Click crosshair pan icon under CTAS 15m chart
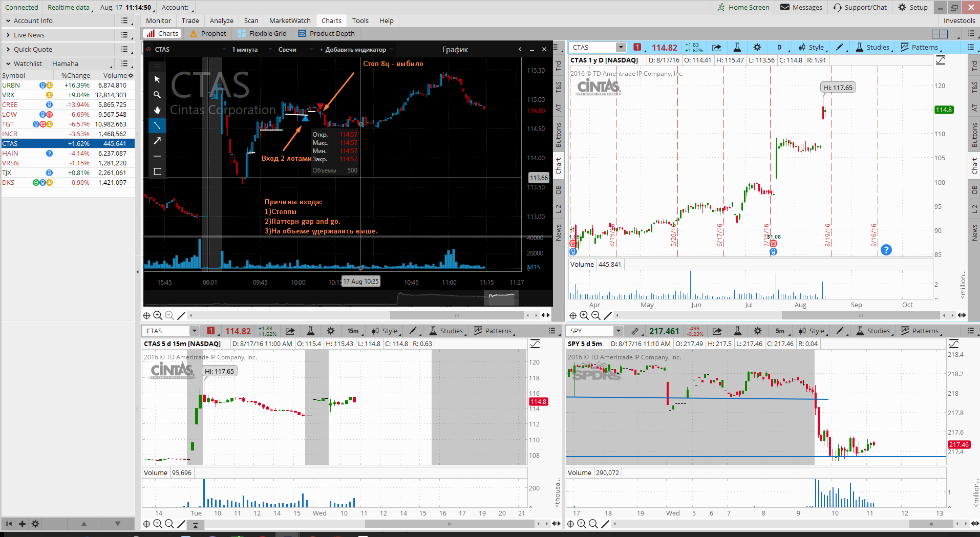 coord(147,524)
